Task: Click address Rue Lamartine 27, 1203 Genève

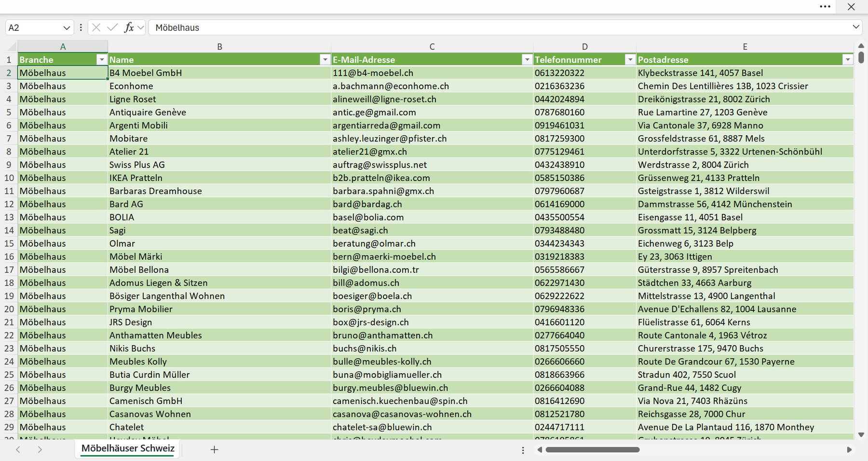Action: 745,112
